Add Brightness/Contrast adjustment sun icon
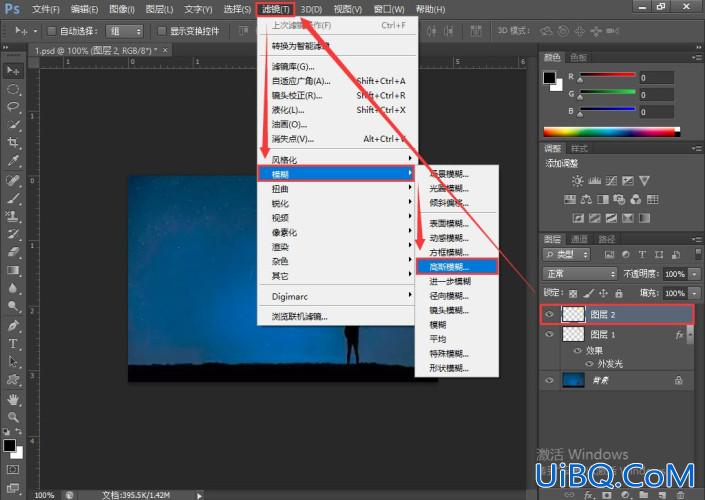 [x=577, y=181]
